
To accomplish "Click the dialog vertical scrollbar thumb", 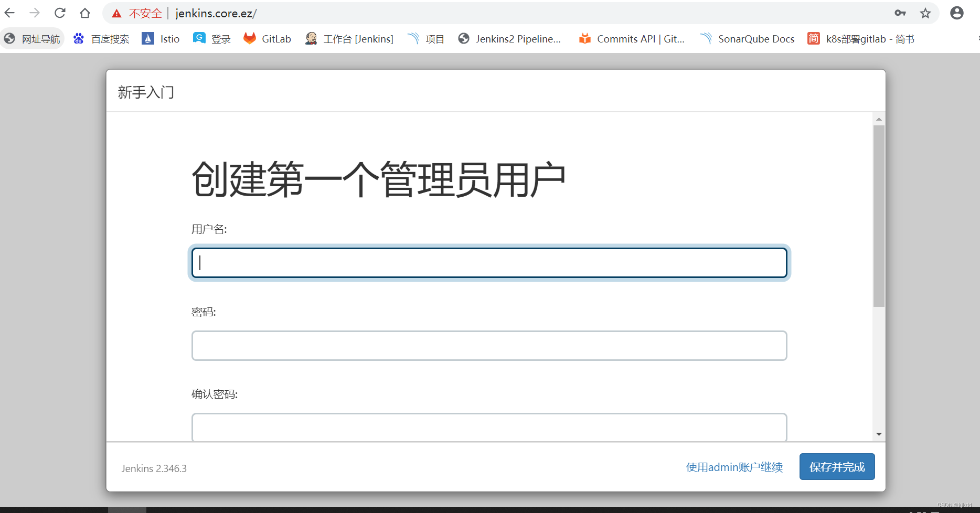I will tap(879, 216).
